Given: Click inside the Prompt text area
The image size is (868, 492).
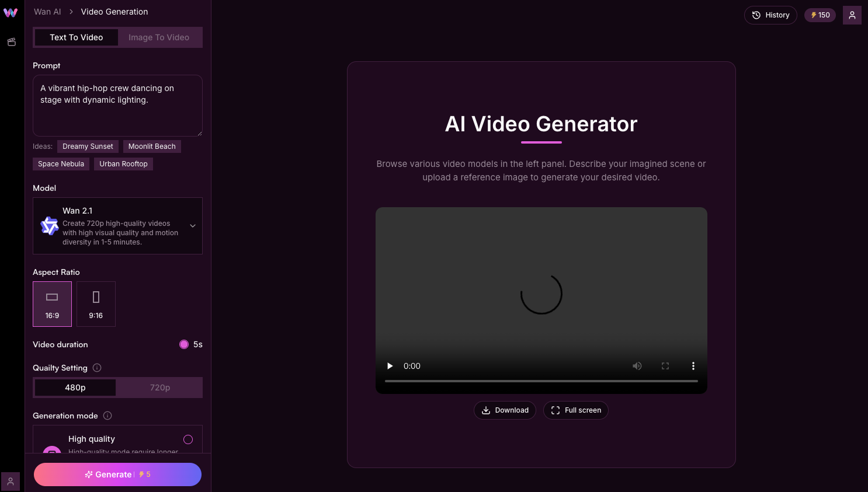Looking at the screenshot, I should [x=117, y=106].
